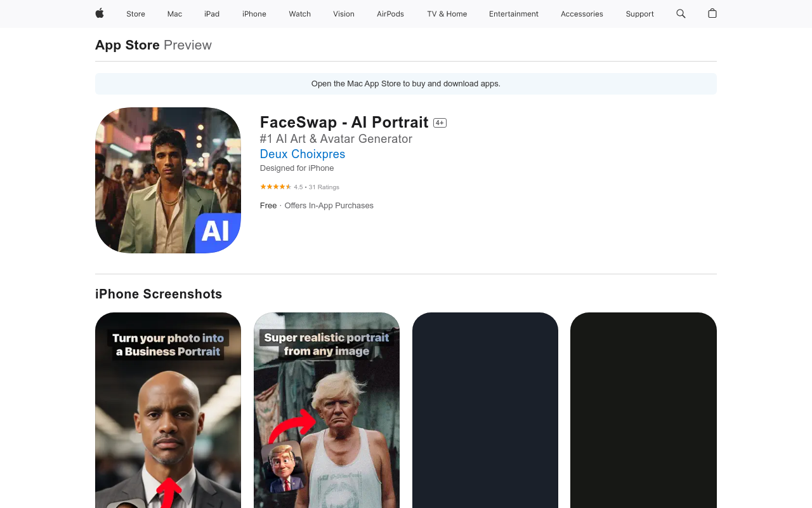Click the Offers In-App Purchases text

(x=329, y=206)
